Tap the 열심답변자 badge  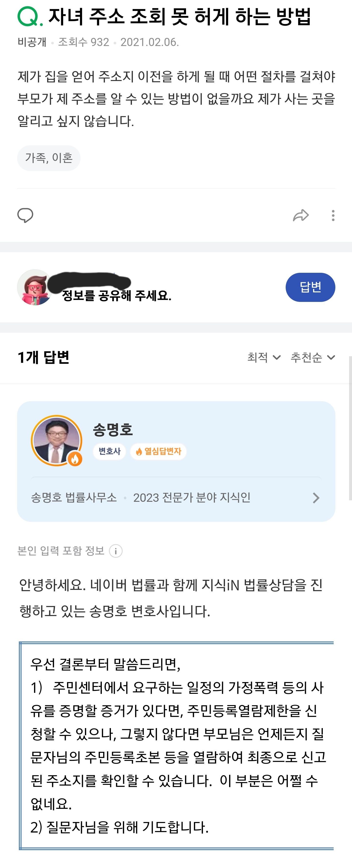pyautogui.click(x=158, y=451)
